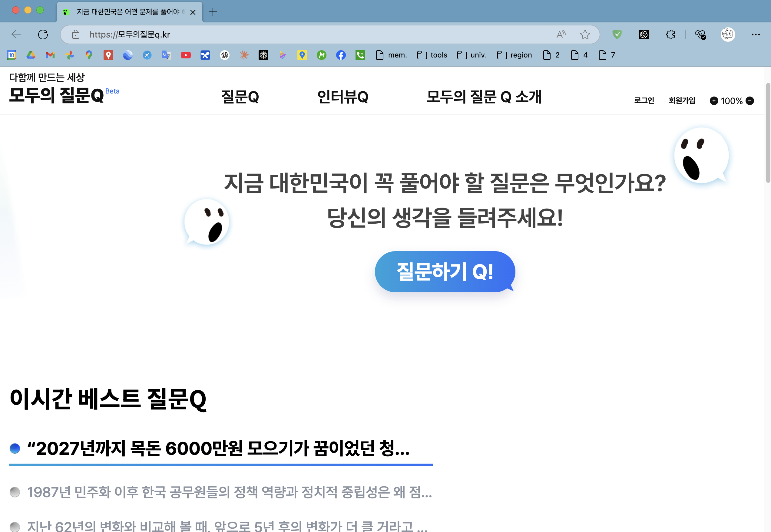The height and width of the screenshot is (532, 771).
Task: Click the 질문하기 Q! button
Action: point(445,272)
